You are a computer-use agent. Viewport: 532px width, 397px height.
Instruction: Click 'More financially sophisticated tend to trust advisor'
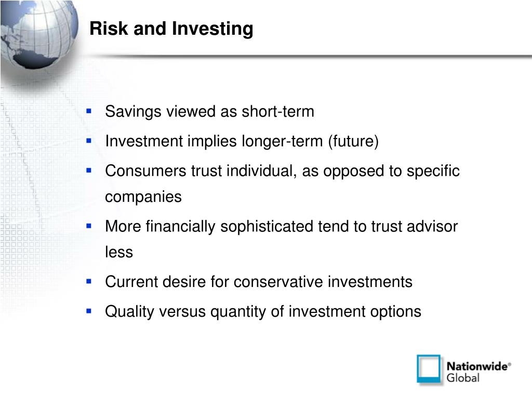pos(281,226)
